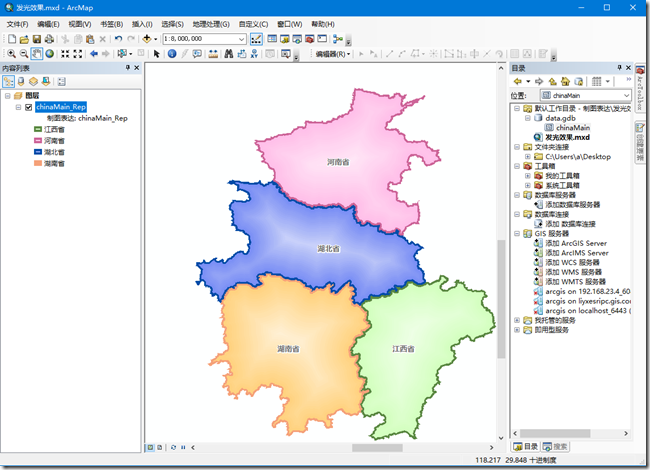This screenshot has width=650, height=470.
Task: Collapse the 工具箱 node in Catalog
Action: (x=517, y=166)
